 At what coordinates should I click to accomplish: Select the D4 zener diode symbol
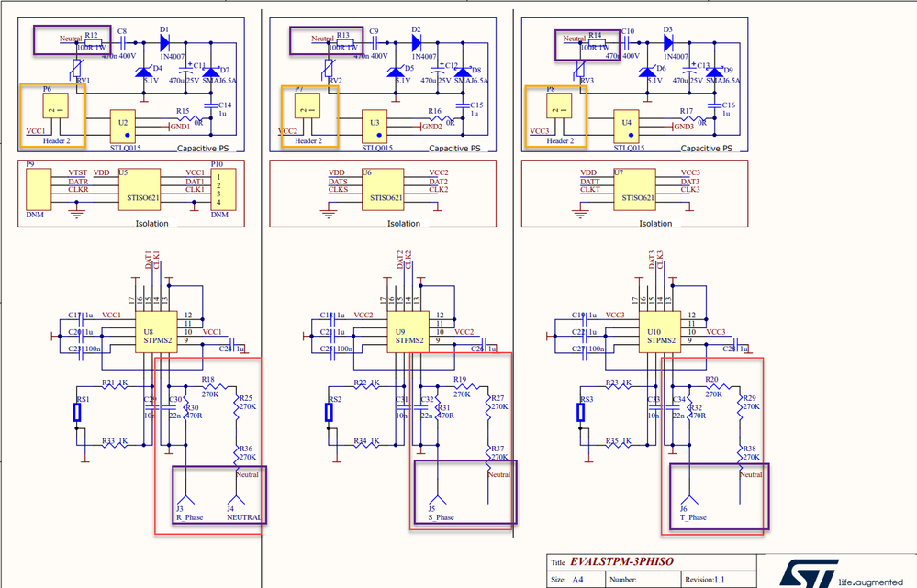tap(144, 72)
